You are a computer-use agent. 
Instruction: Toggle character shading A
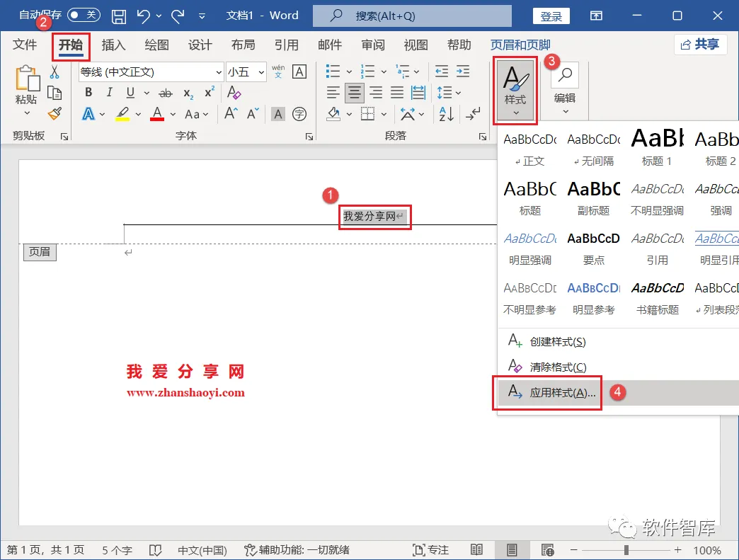pyautogui.click(x=278, y=114)
